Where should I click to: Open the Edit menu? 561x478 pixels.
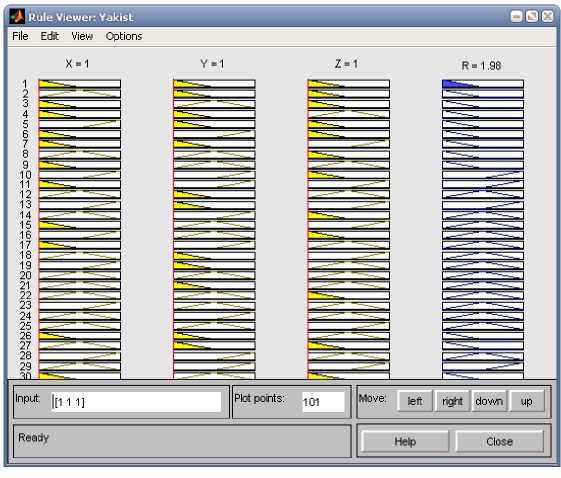(49, 36)
